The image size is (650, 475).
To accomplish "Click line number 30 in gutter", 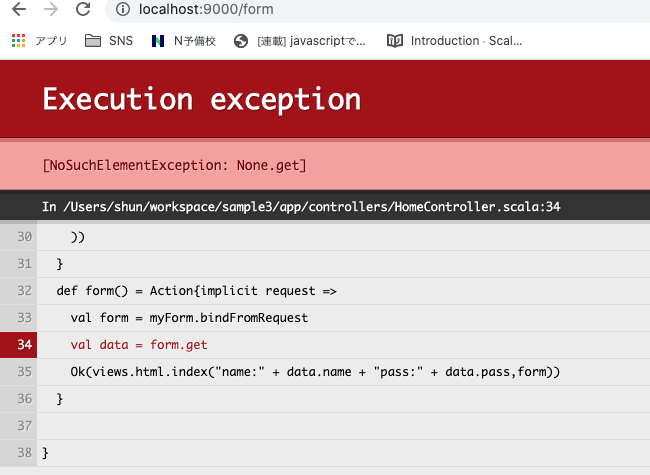I will pos(24,237).
